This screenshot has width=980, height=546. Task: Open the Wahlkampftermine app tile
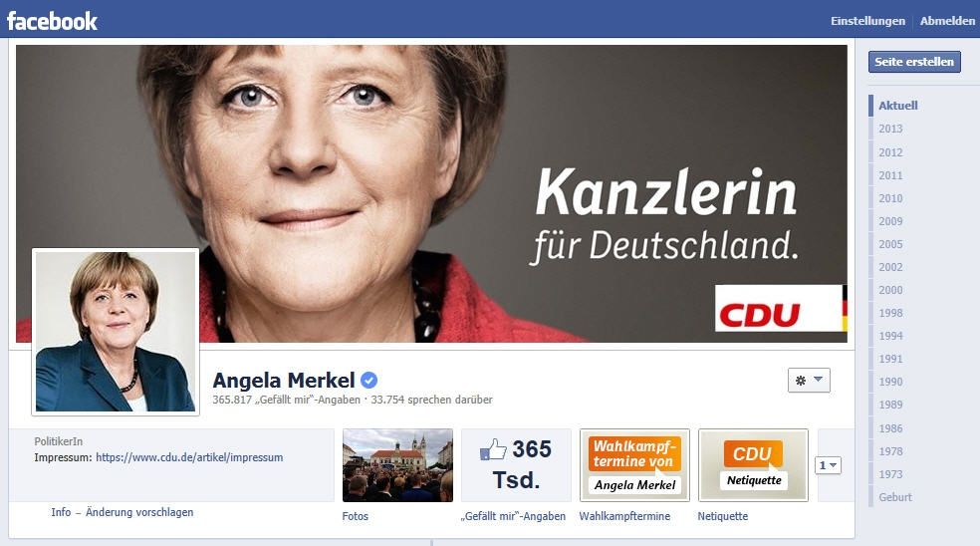[634, 464]
